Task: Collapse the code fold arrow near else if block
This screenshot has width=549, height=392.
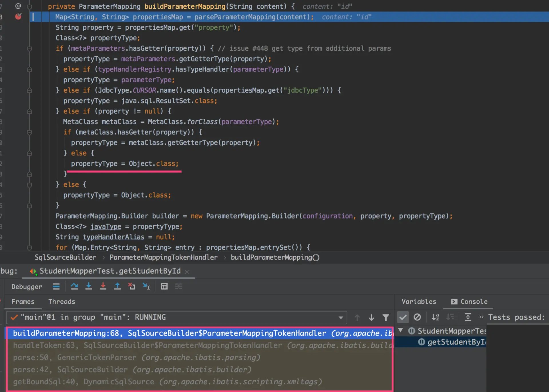Action: click(x=29, y=69)
